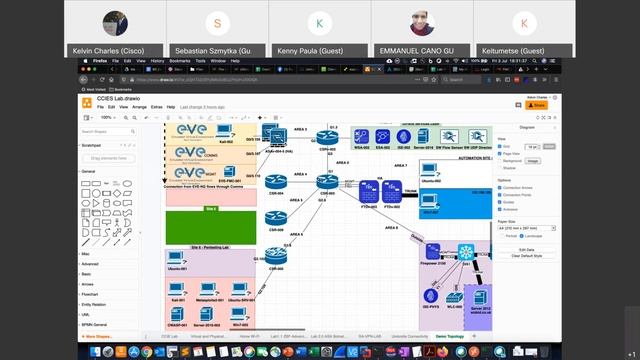The height and width of the screenshot is (360, 640).
Task: Click the More Shapes link
Action: [x=97, y=337]
